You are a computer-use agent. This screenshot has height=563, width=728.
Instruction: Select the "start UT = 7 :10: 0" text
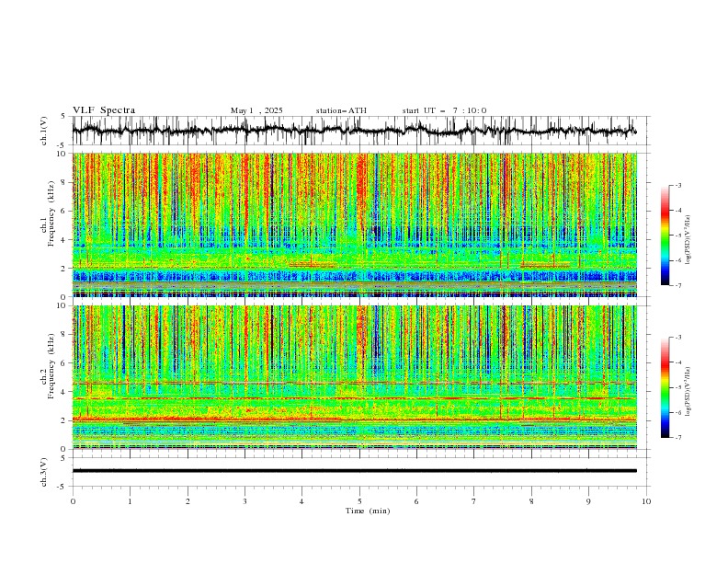click(444, 110)
